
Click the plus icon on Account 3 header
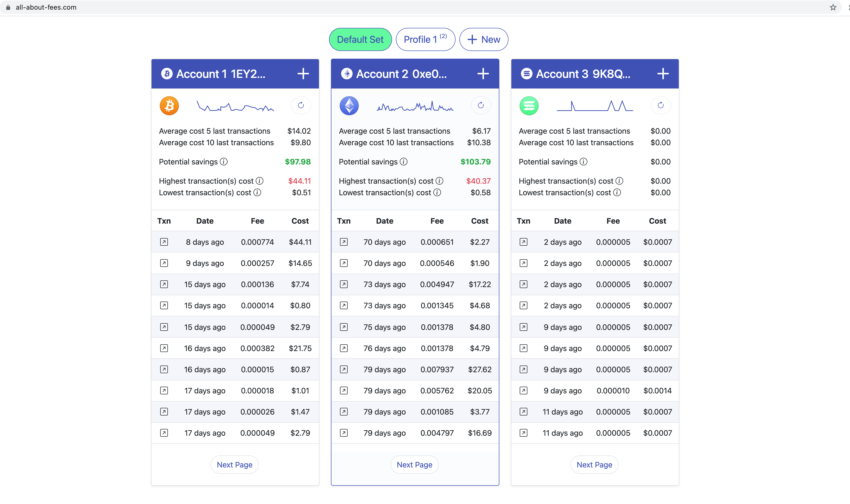(662, 74)
